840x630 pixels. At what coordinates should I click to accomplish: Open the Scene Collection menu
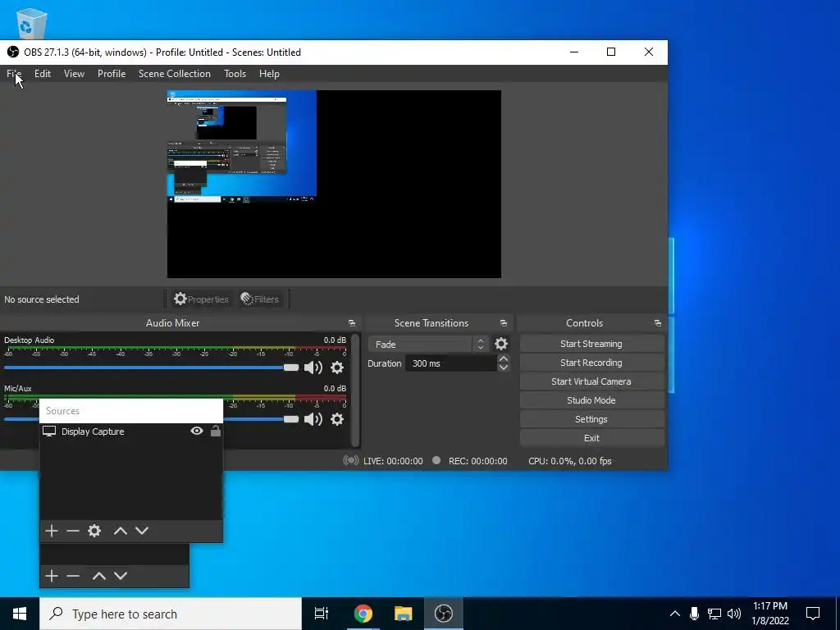(x=175, y=74)
